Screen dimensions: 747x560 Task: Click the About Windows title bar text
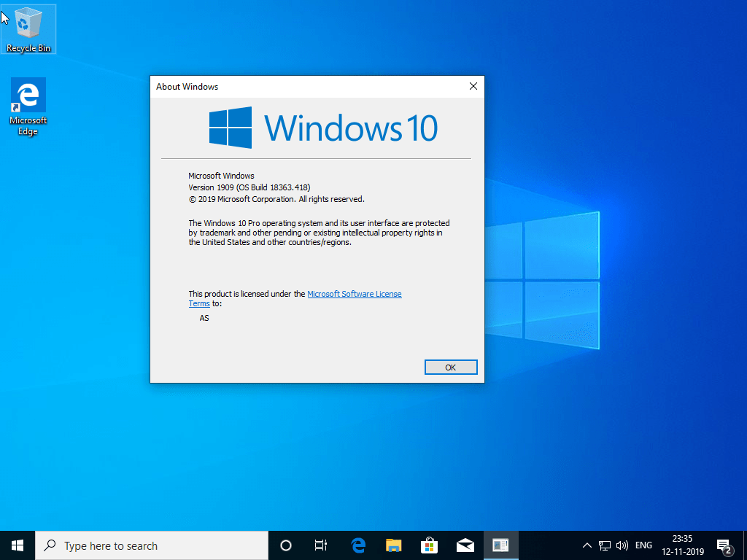(x=187, y=87)
